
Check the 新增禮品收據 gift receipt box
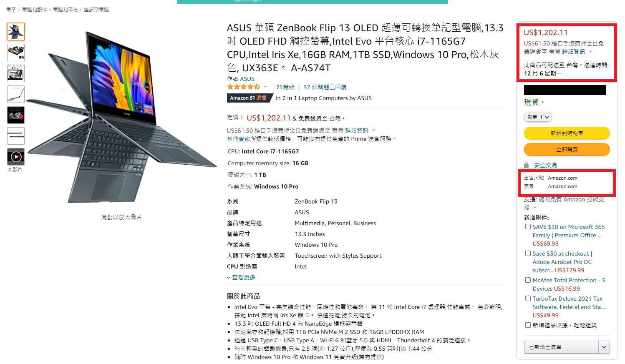coord(528,325)
